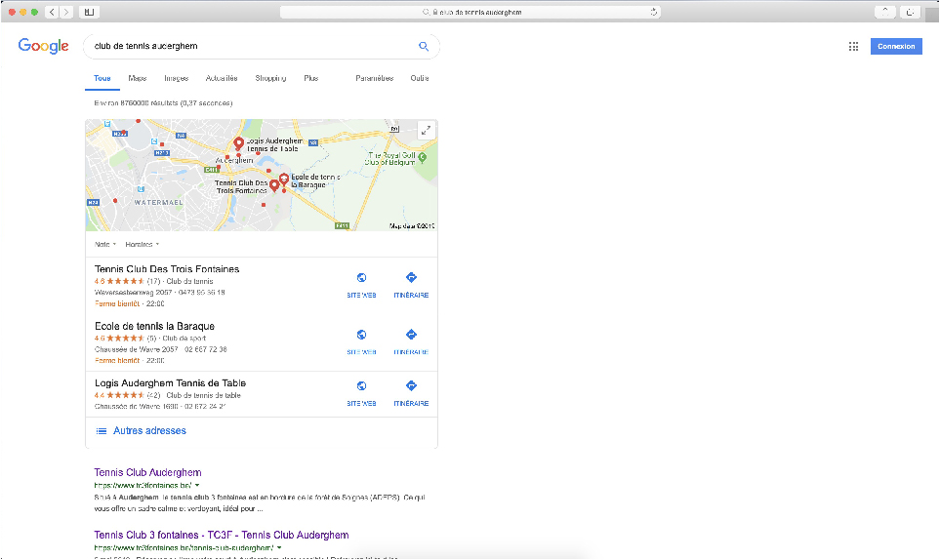
Task: Click the search magnifier icon
Action: pos(424,46)
